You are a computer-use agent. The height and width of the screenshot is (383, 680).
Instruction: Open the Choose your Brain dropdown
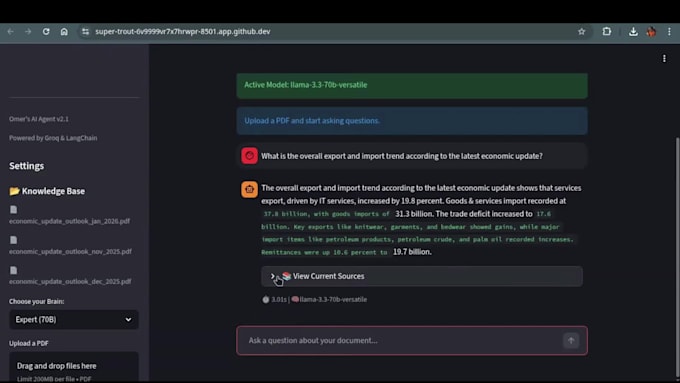[x=74, y=320]
